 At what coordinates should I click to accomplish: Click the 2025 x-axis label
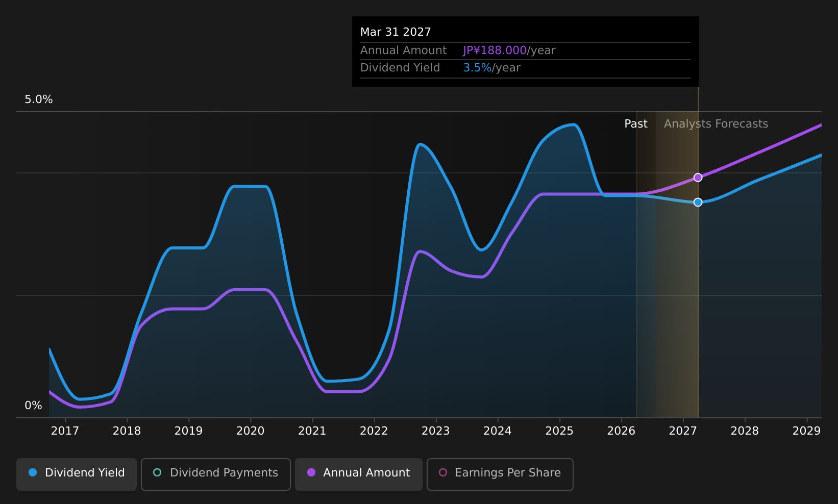coord(559,431)
